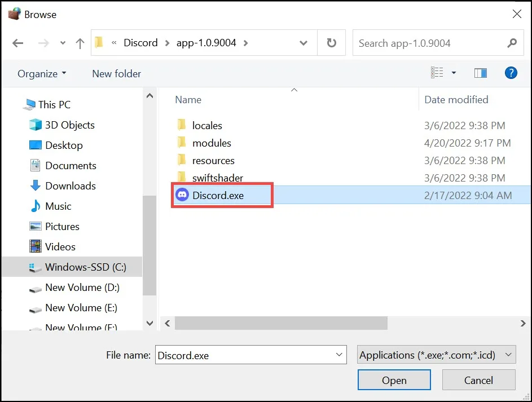Refresh the app-1.0.9004 folder view
Viewport: 532px width, 402px height.
point(332,43)
